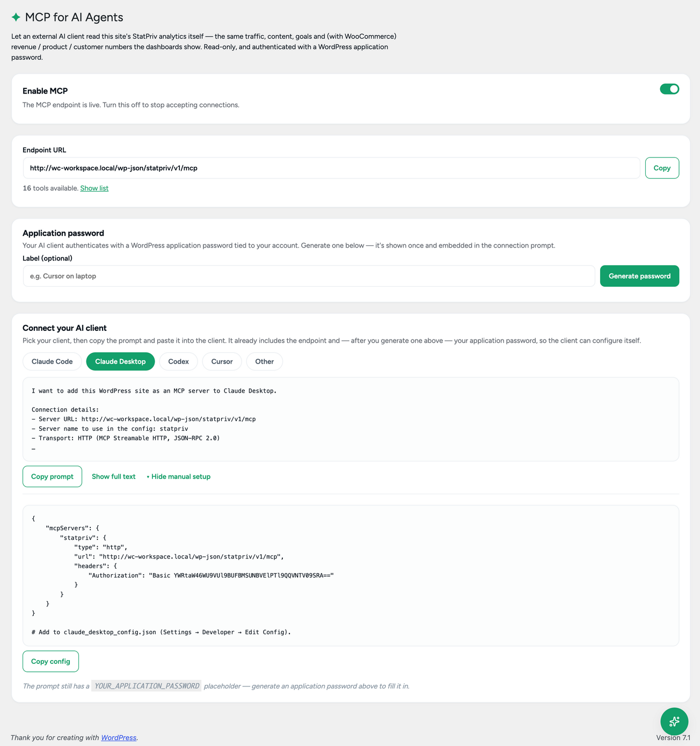Click the Application password heading
Image resolution: width=700 pixels, height=746 pixels.
63,233
